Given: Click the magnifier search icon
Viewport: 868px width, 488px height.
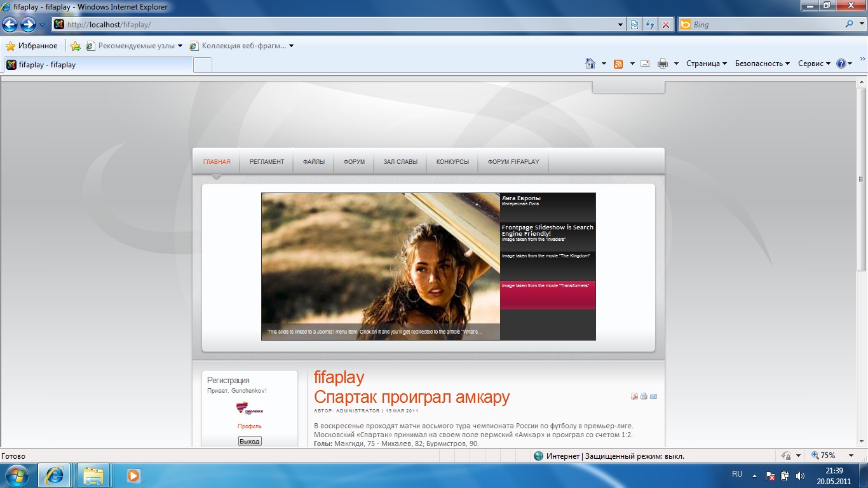Looking at the screenshot, I should pyautogui.click(x=849, y=25).
